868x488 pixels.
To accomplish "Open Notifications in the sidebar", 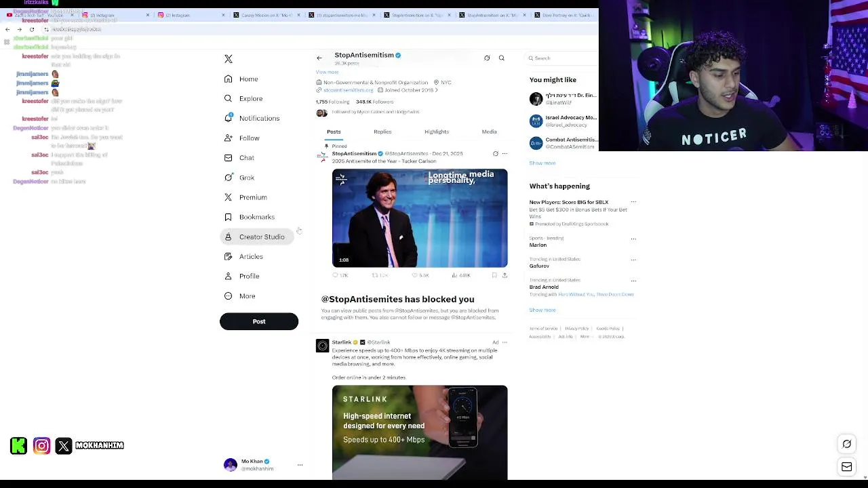I will [252, 119].
